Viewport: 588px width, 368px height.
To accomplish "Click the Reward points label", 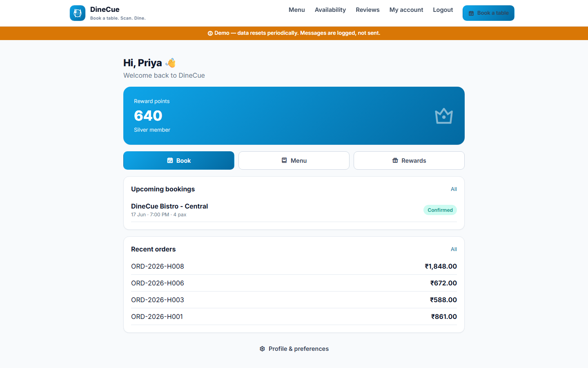I will tap(152, 101).
